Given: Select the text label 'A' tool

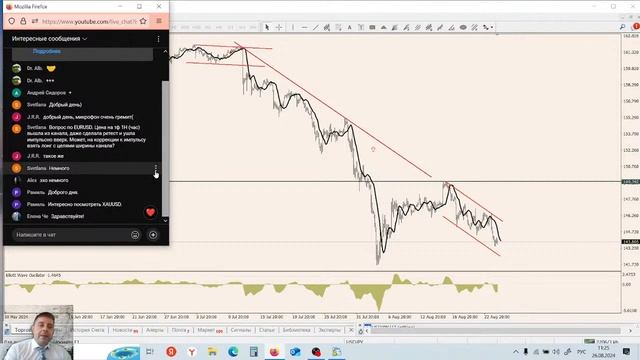Looking at the screenshot, I should pyautogui.click(x=349, y=27).
